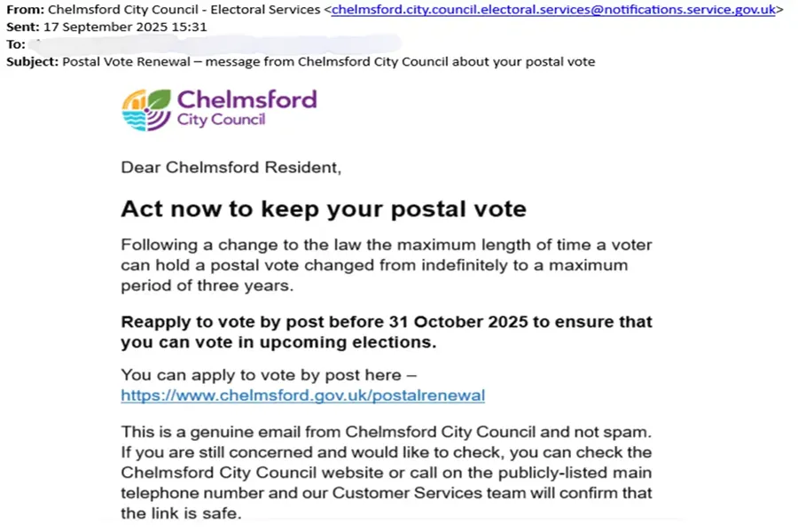Open the chelmsford.gov.uk/postalrenewal link
This screenshot has width=798, height=532.
click(302, 395)
